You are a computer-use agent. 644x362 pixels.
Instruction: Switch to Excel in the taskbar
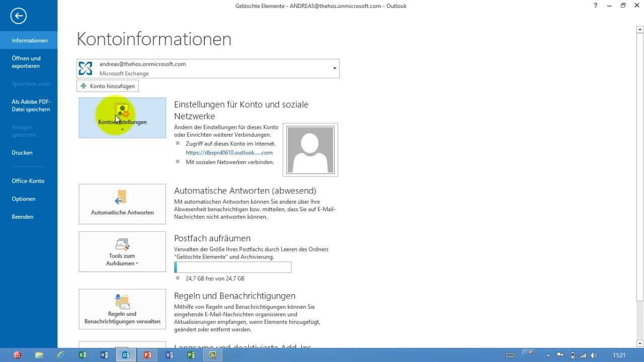coord(83,355)
